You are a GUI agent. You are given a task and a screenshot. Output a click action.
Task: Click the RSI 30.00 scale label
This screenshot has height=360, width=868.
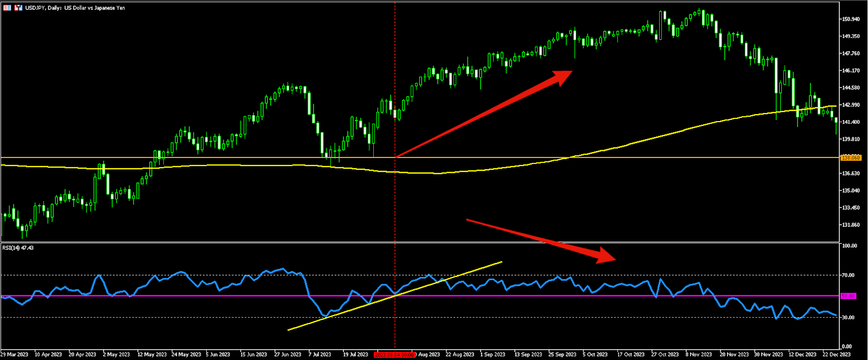click(x=848, y=318)
